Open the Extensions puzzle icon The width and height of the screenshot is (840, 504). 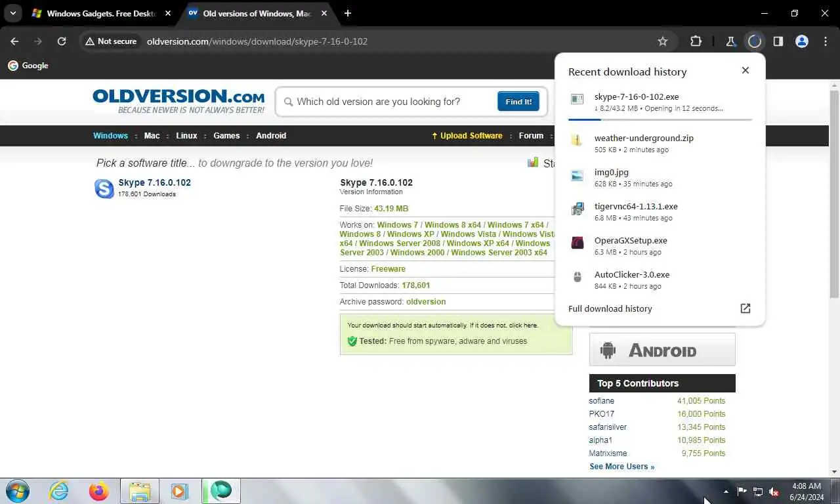click(696, 41)
